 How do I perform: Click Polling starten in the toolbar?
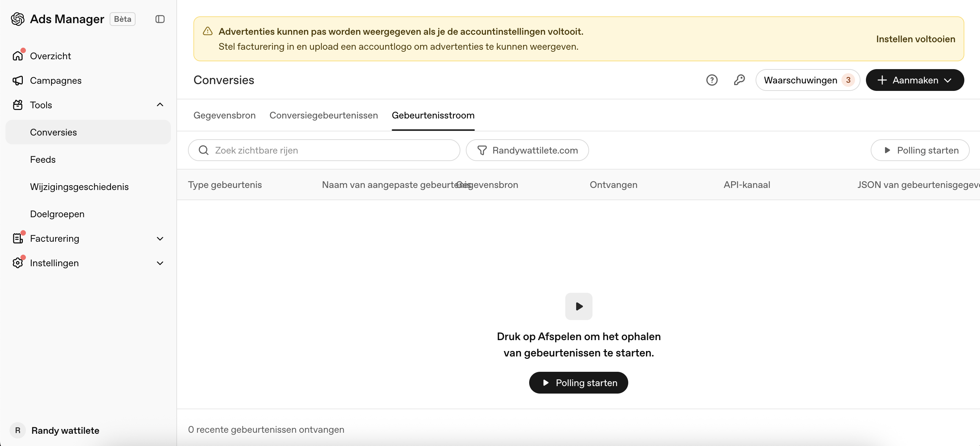[x=920, y=150]
